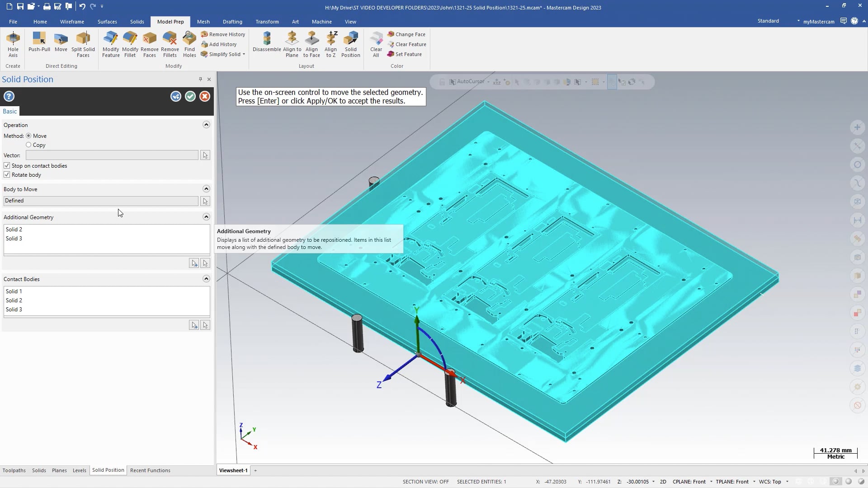The width and height of the screenshot is (868, 488).
Task: Select the Copy method radio button
Action: click(28, 145)
